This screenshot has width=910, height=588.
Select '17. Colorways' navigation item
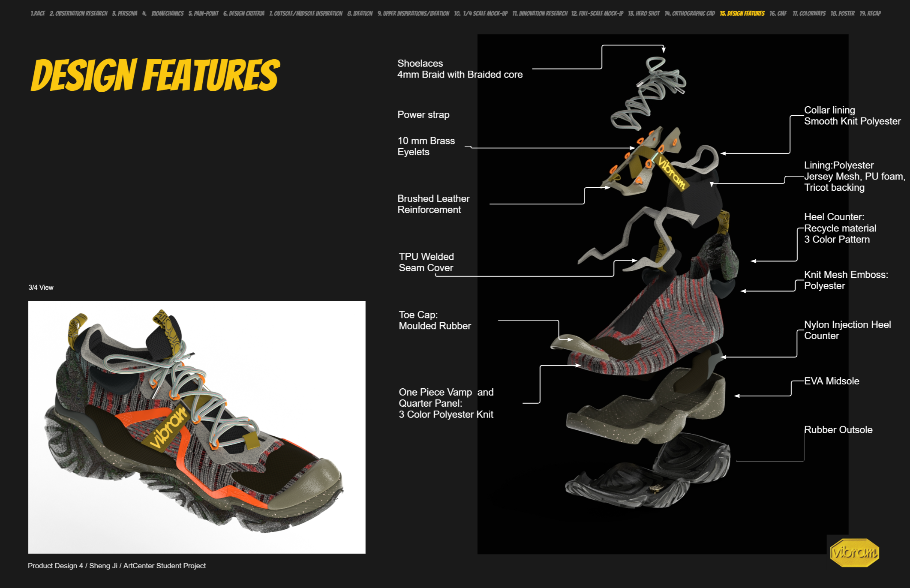tap(809, 14)
